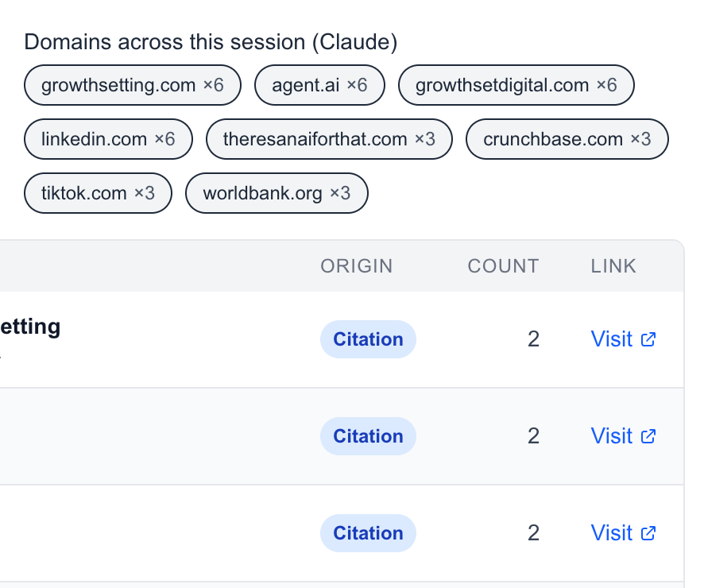Open the third row's Visit link
Viewport: 704px width, 588px height.
click(612, 533)
